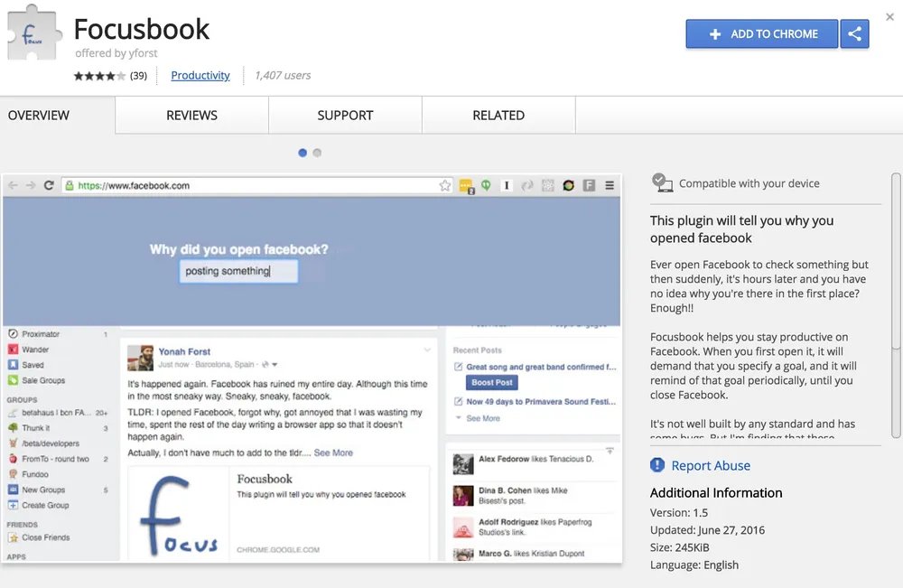Click the 'I' extension icon in toolbar

[x=507, y=185]
